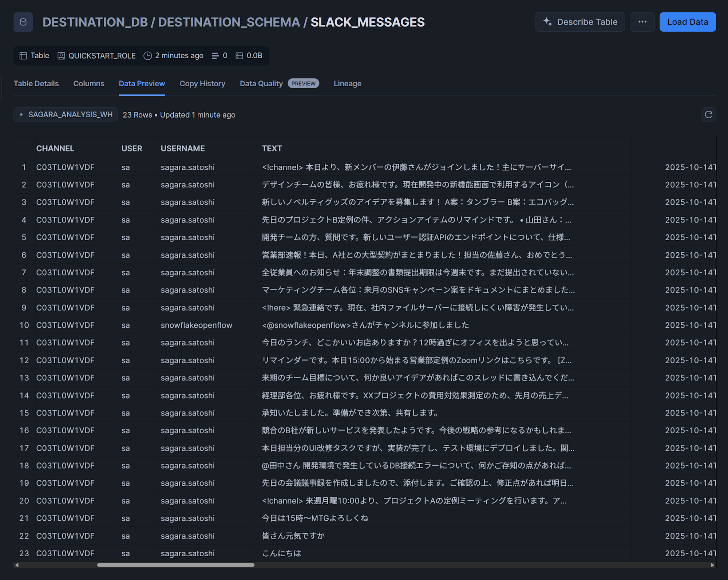Open the Data Quality preview tab
Viewport: 728px width, 580px height.
click(261, 84)
